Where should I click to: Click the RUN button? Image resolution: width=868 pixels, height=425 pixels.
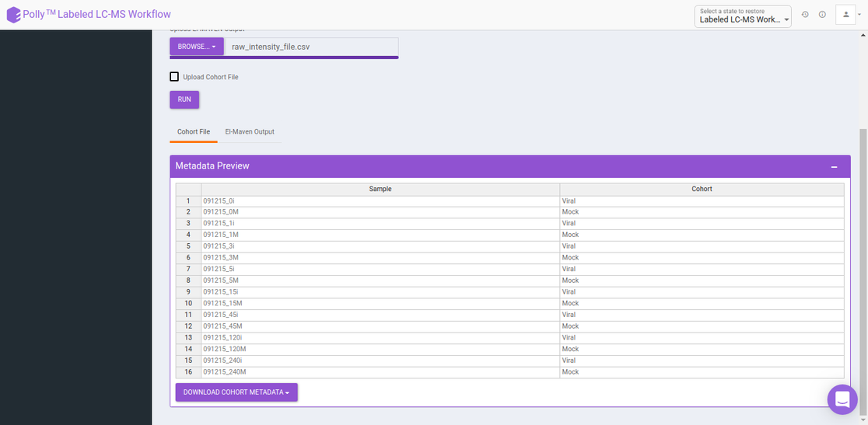coord(184,99)
